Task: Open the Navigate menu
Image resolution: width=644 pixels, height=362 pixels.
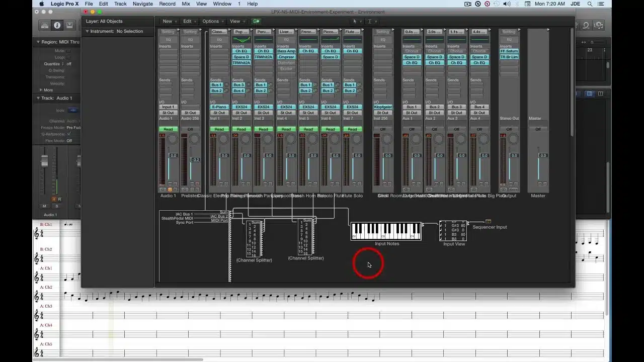Action: [142, 4]
